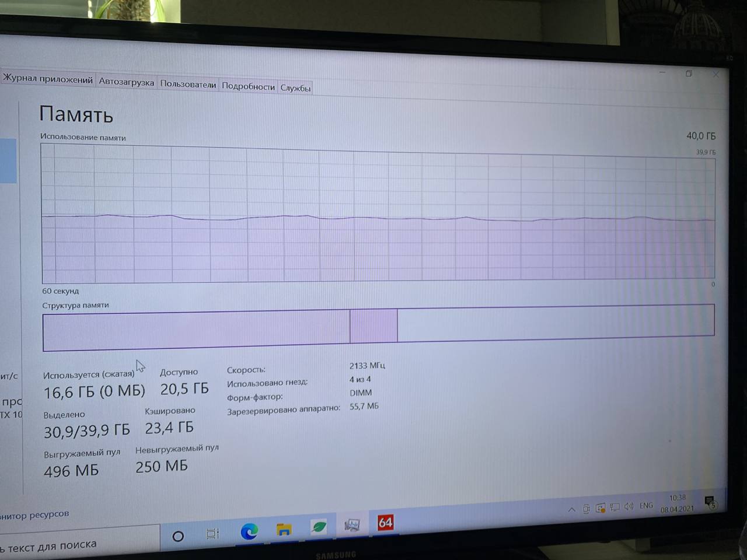
Task: Open Task View icon on taskbar
Action: click(213, 534)
